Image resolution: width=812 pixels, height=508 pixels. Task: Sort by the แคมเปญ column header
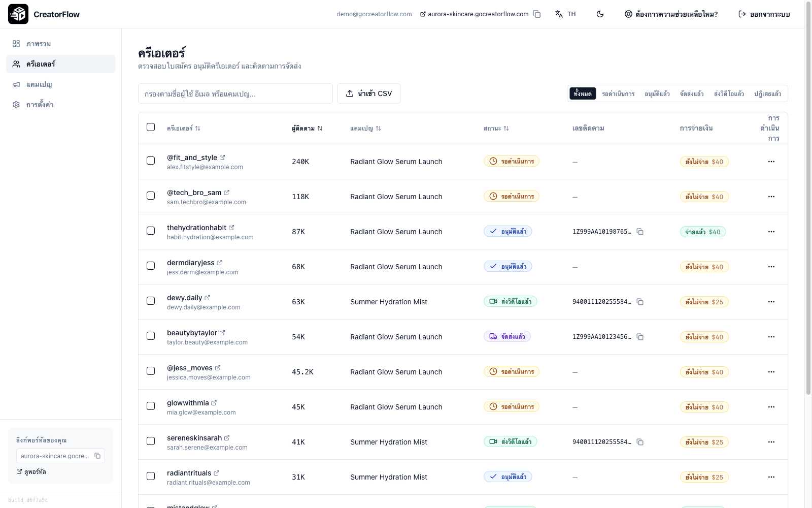pos(365,129)
